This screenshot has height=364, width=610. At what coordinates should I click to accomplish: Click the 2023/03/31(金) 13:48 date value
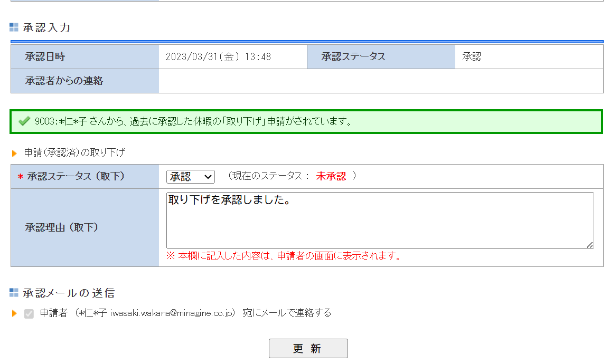coord(218,57)
